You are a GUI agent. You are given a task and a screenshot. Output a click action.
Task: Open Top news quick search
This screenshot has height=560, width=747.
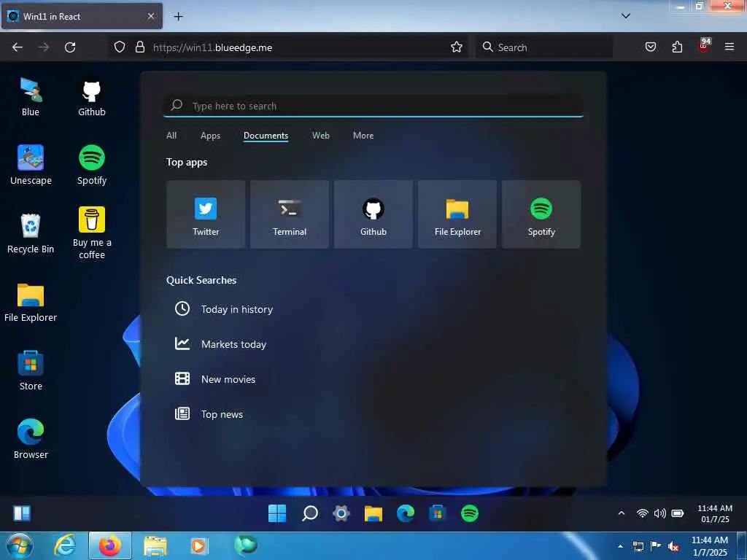click(209, 414)
